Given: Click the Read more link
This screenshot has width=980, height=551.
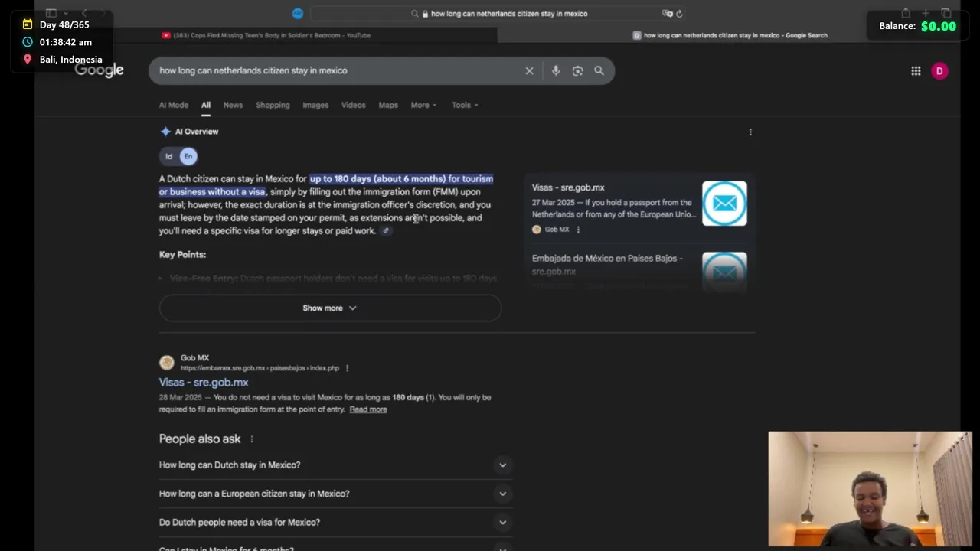Looking at the screenshot, I should (368, 409).
